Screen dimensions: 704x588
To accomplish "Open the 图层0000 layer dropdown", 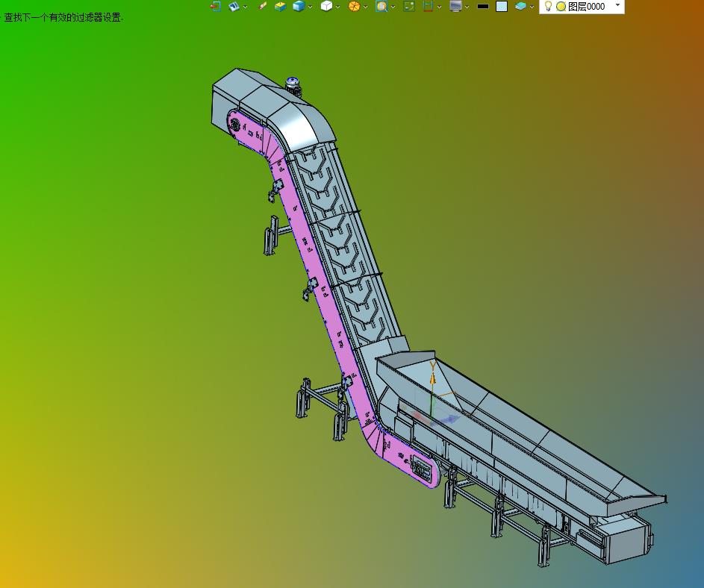I will point(617,5).
